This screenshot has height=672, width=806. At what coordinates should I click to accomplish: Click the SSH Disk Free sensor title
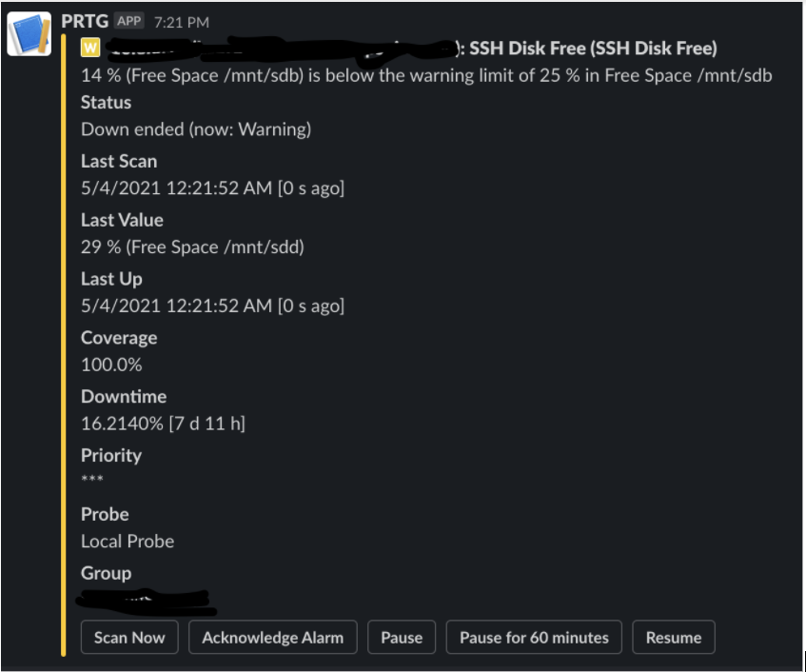coord(593,48)
